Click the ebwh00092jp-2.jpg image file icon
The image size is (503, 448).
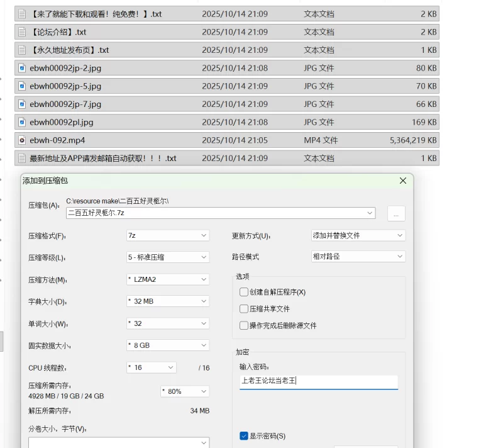click(x=22, y=68)
